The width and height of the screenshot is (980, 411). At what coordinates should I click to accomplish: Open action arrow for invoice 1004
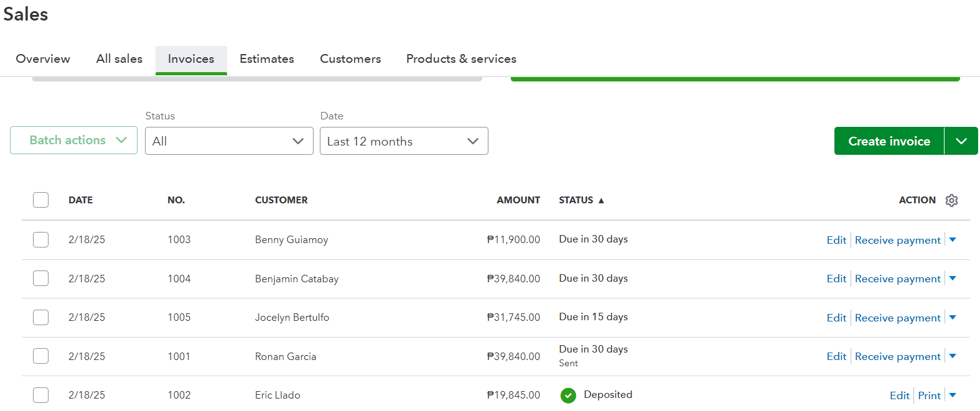[953, 279]
